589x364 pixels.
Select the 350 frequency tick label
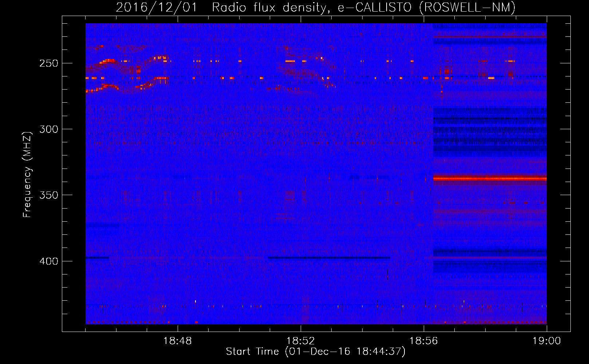coord(49,195)
